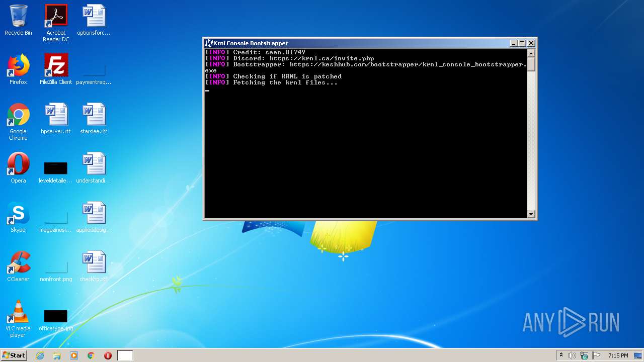Click 'Fetching the krnl files...' line
Viewport: 644px width, 362px height.
271,82
